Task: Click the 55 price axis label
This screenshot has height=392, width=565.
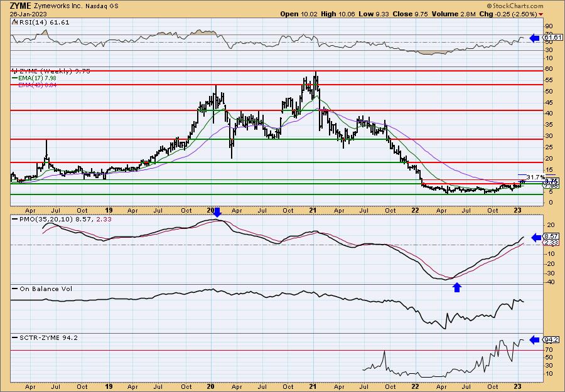Action: coord(549,80)
